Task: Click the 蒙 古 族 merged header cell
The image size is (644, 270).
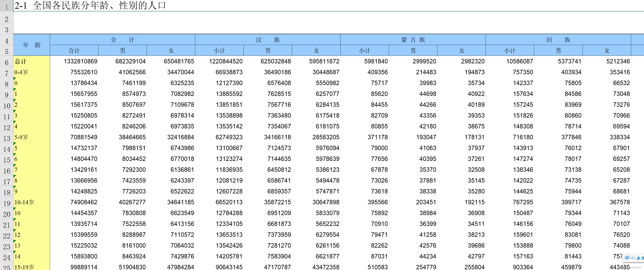Action: click(x=413, y=40)
